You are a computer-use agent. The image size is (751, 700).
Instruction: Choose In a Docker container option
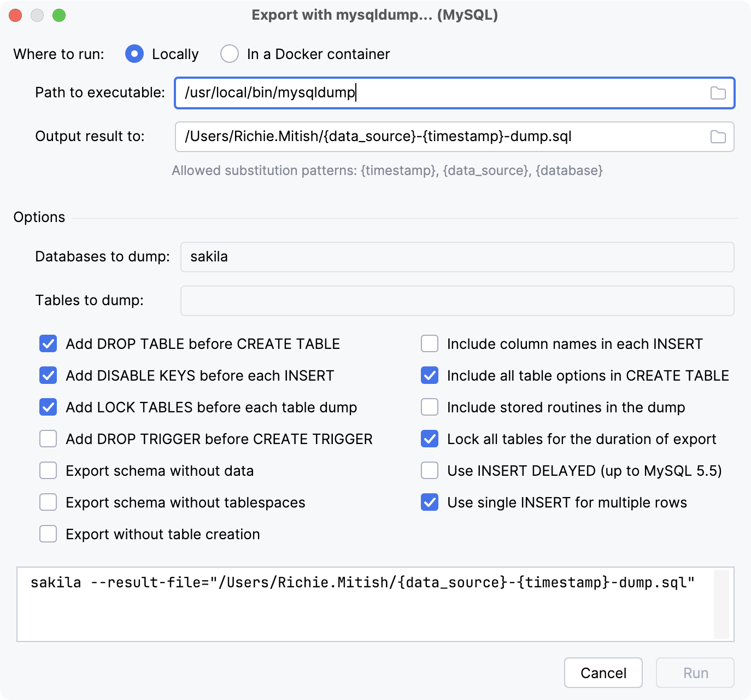pos(230,54)
